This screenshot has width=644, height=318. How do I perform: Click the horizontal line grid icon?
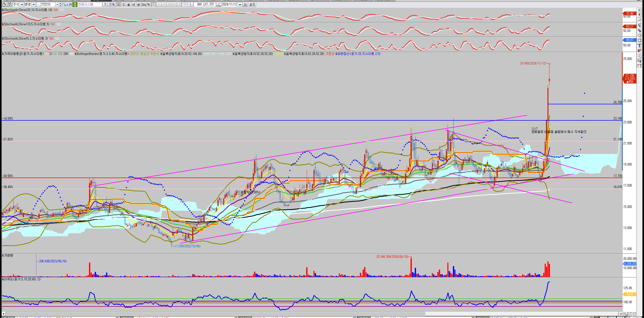click(x=634, y=314)
